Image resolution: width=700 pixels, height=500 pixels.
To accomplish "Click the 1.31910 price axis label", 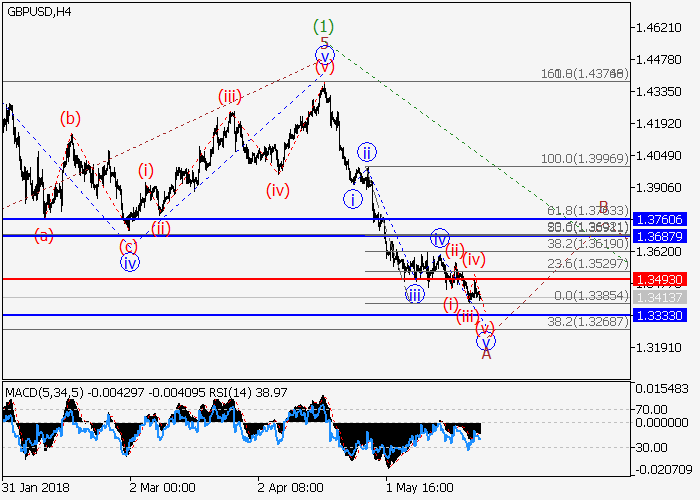I will pyautogui.click(x=658, y=348).
